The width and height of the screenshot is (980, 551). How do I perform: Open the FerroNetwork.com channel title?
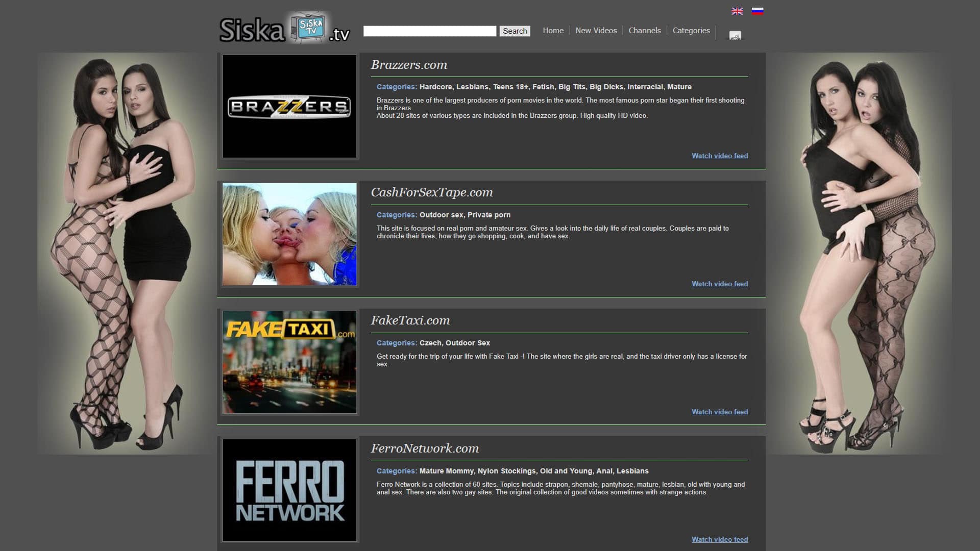pyautogui.click(x=425, y=448)
